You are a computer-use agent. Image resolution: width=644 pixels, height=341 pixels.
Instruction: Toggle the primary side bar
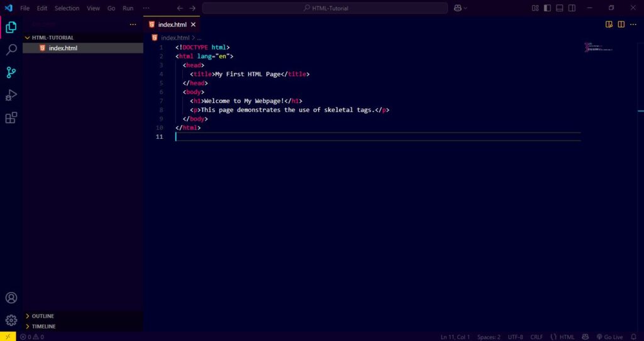point(547,8)
